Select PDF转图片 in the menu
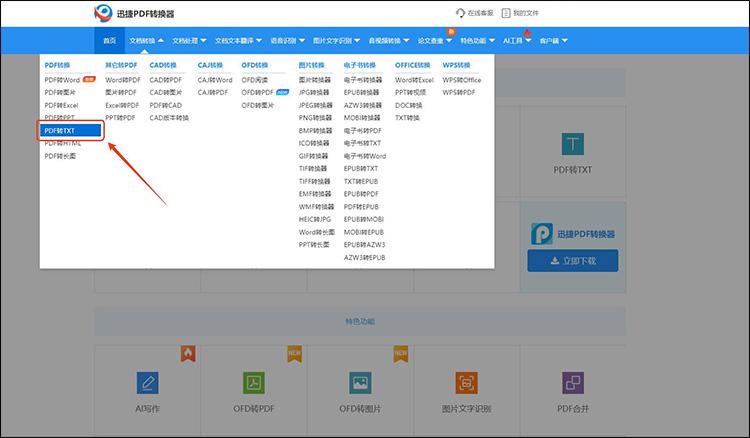750x438 pixels. coord(60,92)
